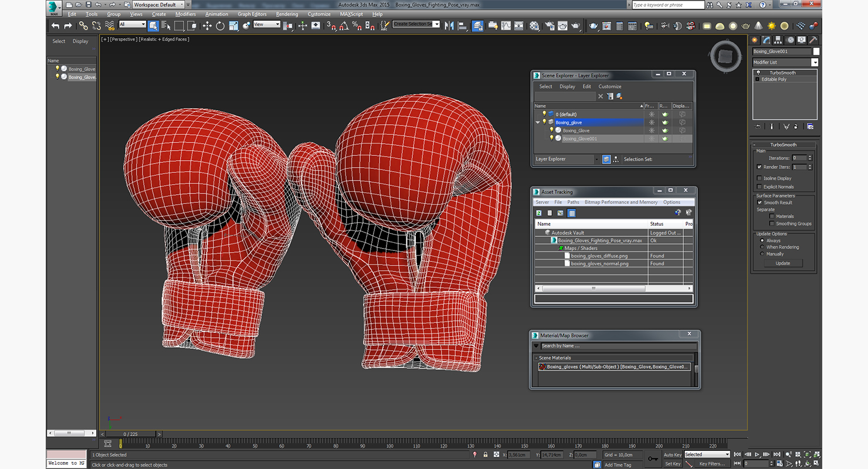The image size is (868, 469).
Task: Open Paths menu in Asset Tracking
Action: (x=573, y=202)
